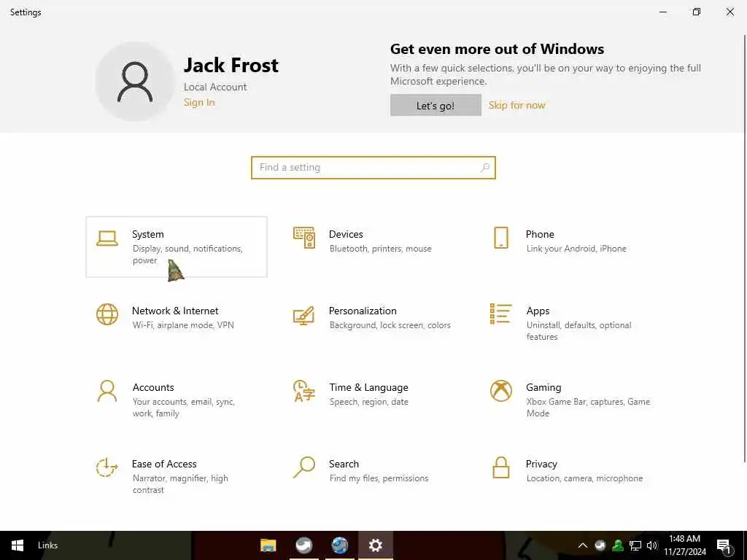Click the Local Account label

point(215,87)
